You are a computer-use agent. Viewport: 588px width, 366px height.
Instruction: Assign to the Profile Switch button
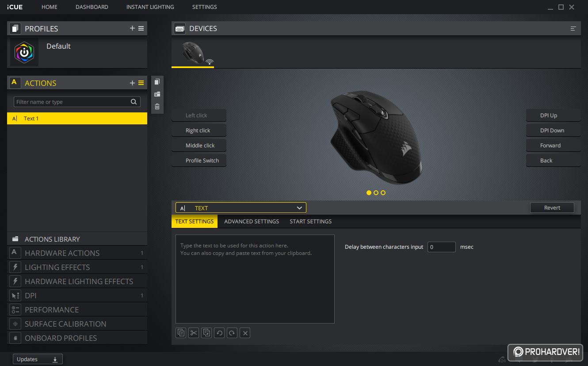(199, 161)
